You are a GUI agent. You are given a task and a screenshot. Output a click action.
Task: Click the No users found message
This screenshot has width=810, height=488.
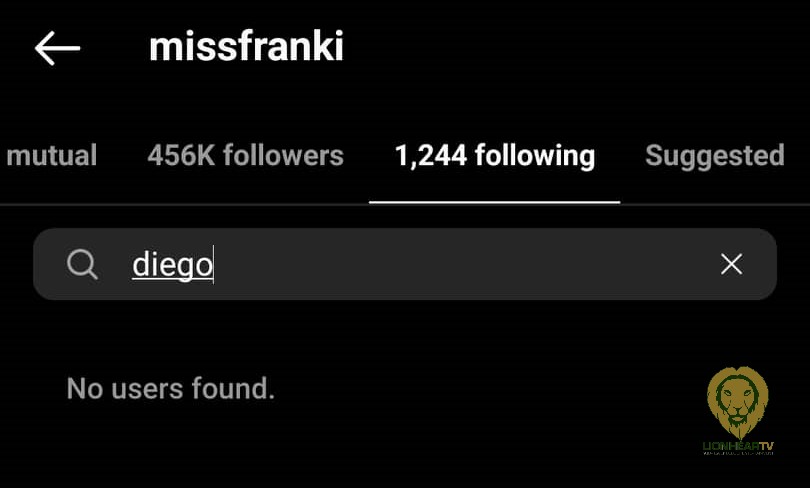click(170, 388)
